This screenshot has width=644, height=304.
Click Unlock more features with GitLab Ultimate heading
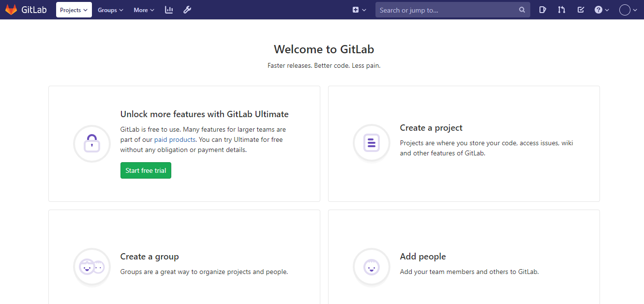click(x=204, y=114)
